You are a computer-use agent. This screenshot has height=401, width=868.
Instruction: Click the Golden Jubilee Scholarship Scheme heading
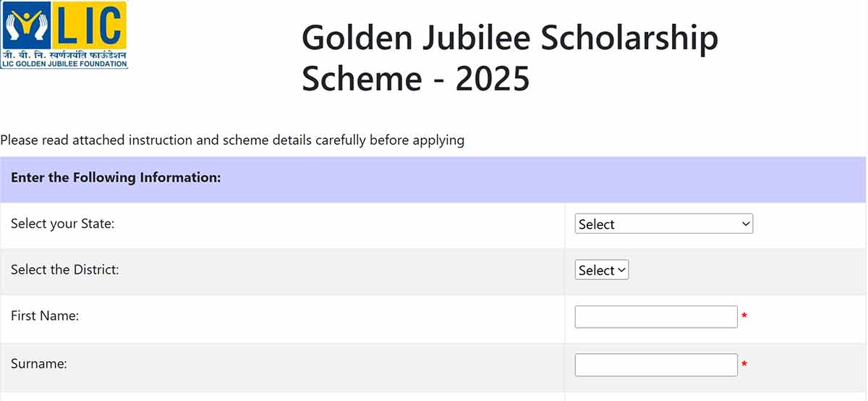509,38
